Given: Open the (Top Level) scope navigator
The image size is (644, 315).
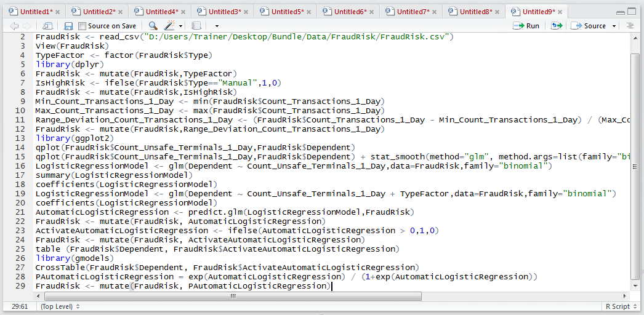Looking at the screenshot, I should click(60, 306).
